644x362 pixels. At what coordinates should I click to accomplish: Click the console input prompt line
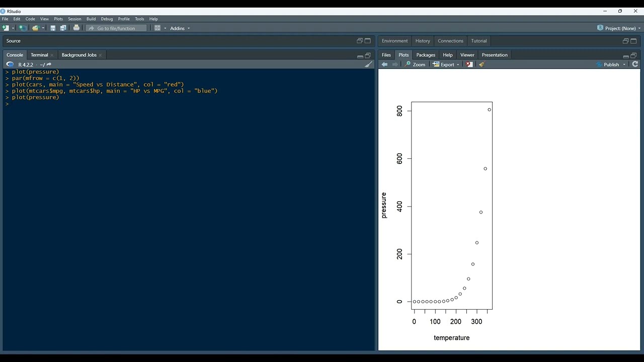[189, 104]
